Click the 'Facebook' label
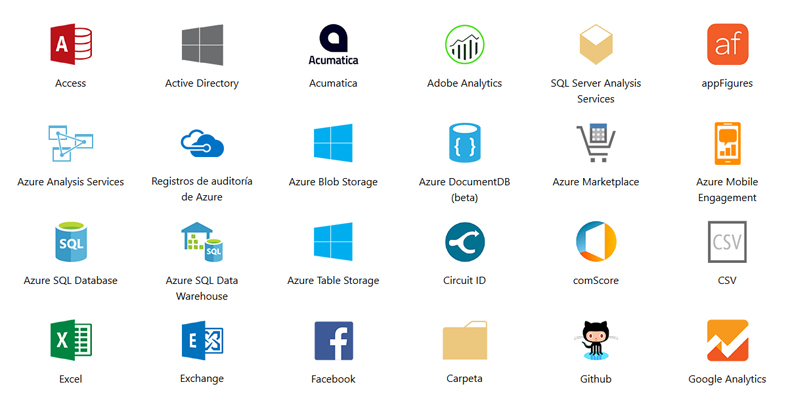800x400 pixels. pos(333,379)
